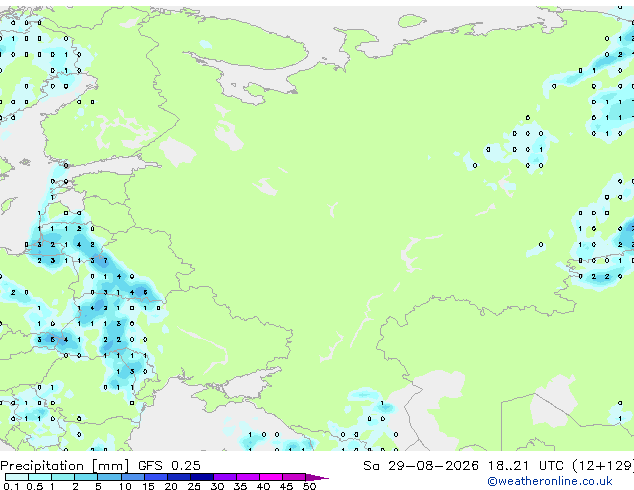Screen dimensions: 634x490
Task: Click the "18..21 UTC" time label
Action: pos(525,466)
